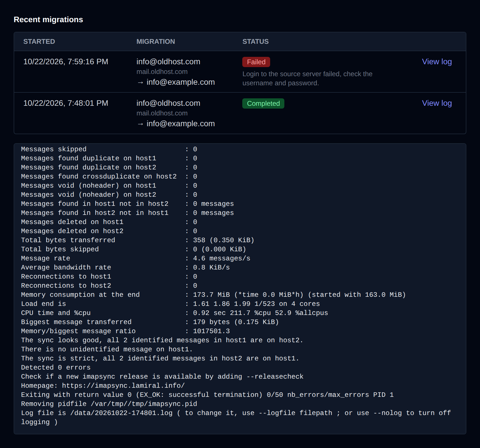Click → info@example.com in the Completed row
The width and height of the screenshot is (480, 448).
pos(176,124)
